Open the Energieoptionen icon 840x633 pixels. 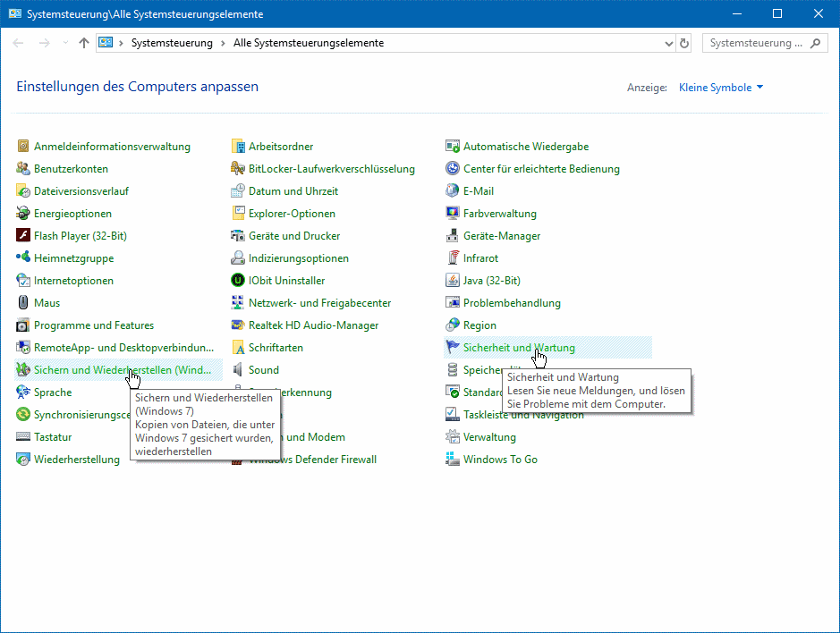(x=24, y=214)
